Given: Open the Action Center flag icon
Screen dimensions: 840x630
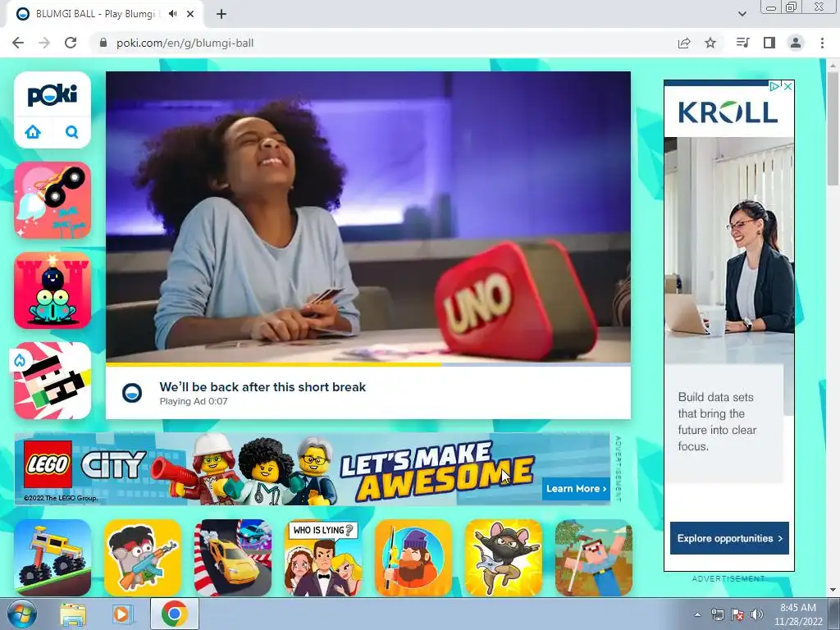Looking at the screenshot, I should pos(737,614).
